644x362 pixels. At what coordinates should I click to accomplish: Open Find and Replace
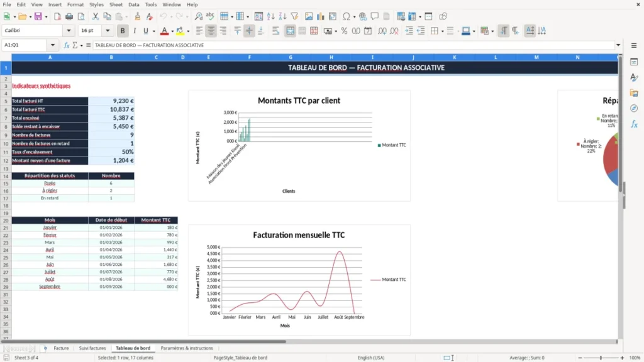coord(198,16)
